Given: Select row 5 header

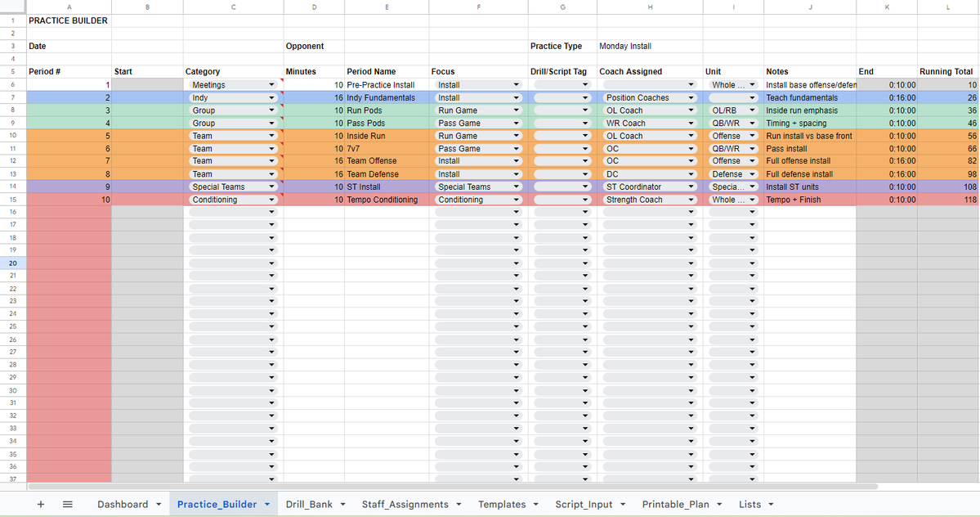Looking at the screenshot, I should click(x=12, y=72).
